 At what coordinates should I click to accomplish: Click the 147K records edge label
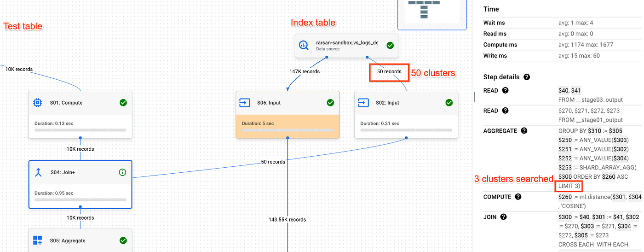pos(305,71)
